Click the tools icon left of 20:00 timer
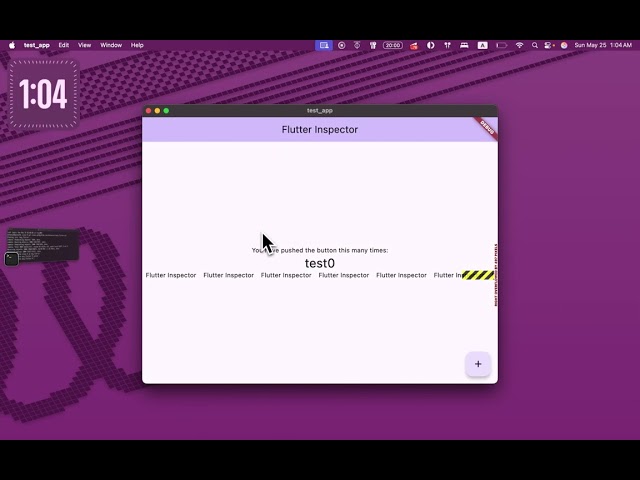 pyautogui.click(x=373, y=45)
